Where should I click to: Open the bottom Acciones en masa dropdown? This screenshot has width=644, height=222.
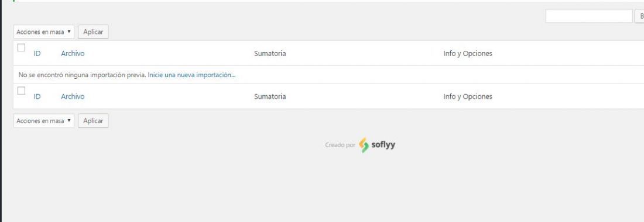(x=44, y=121)
